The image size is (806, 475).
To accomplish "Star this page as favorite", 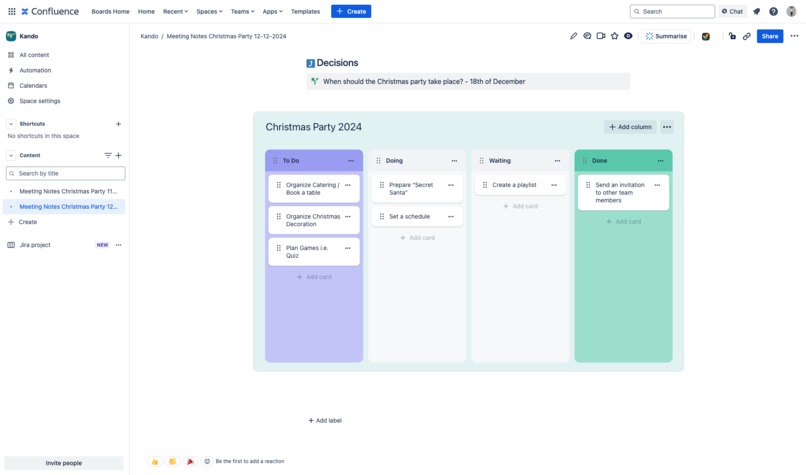I will pyautogui.click(x=614, y=36).
